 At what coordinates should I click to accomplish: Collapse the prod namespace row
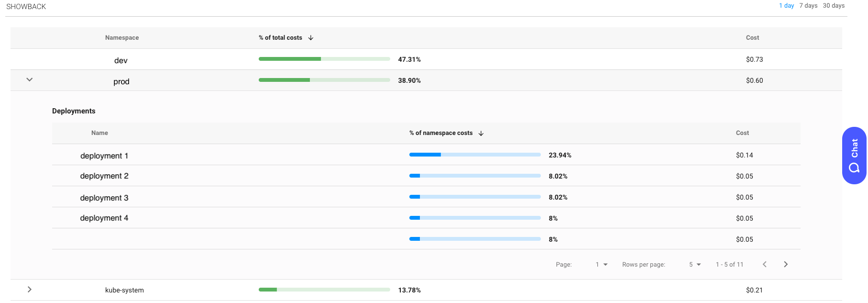pyautogui.click(x=30, y=80)
